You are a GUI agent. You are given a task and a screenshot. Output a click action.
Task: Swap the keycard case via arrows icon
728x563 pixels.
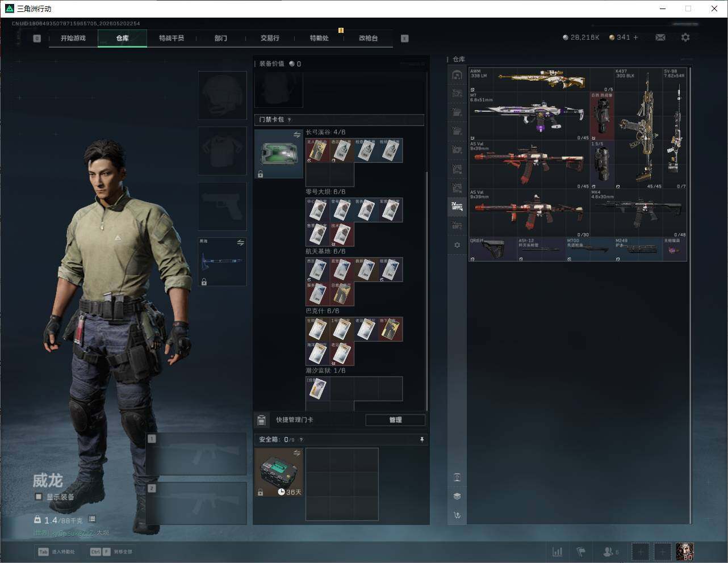pos(297,135)
